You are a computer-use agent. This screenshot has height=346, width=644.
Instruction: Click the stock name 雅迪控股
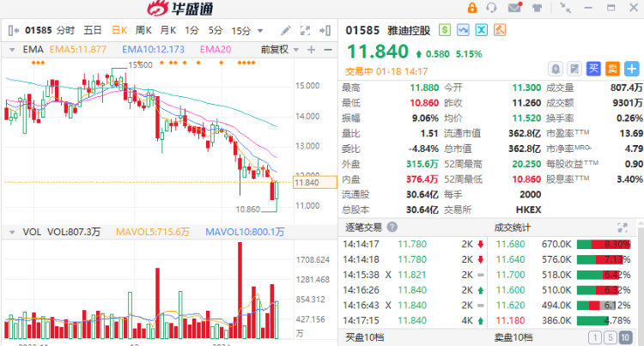409,30
